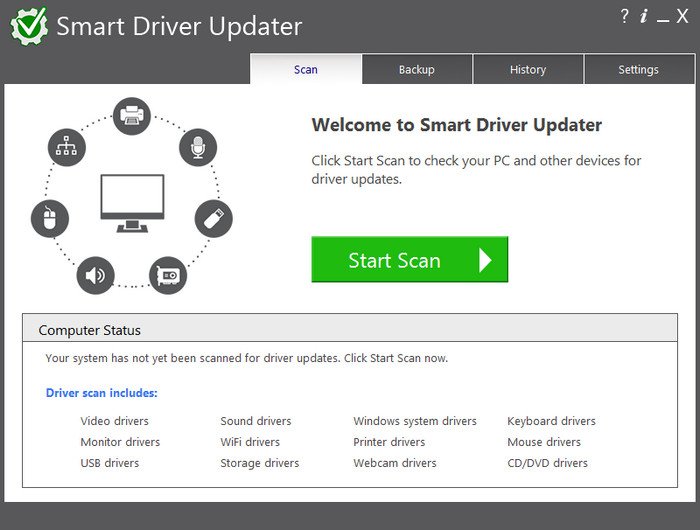
Task: Click the speaker sound icon
Action: (x=96, y=275)
